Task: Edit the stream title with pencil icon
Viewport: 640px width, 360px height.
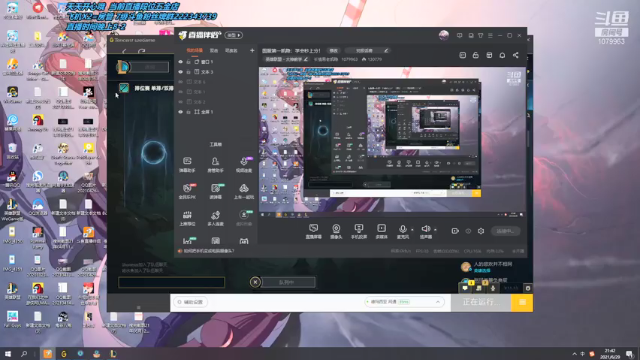Action: pyautogui.click(x=386, y=51)
